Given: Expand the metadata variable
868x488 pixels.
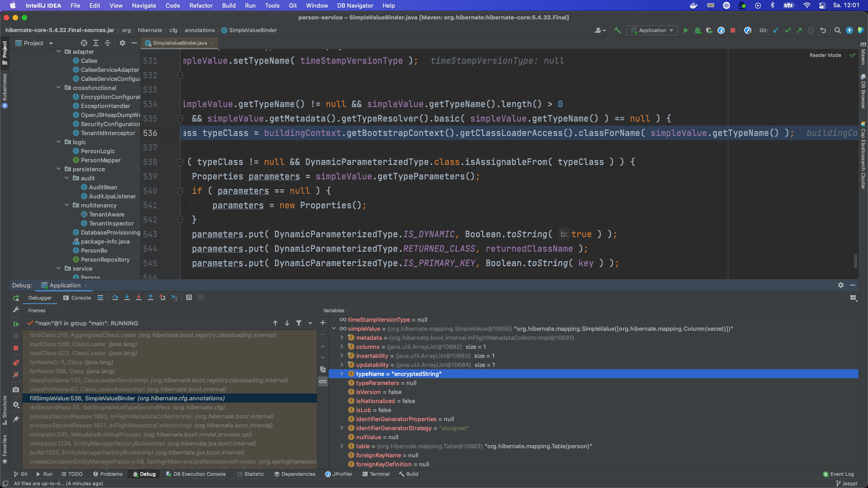Looking at the screenshot, I should pyautogui.click(x=342, y=338).
